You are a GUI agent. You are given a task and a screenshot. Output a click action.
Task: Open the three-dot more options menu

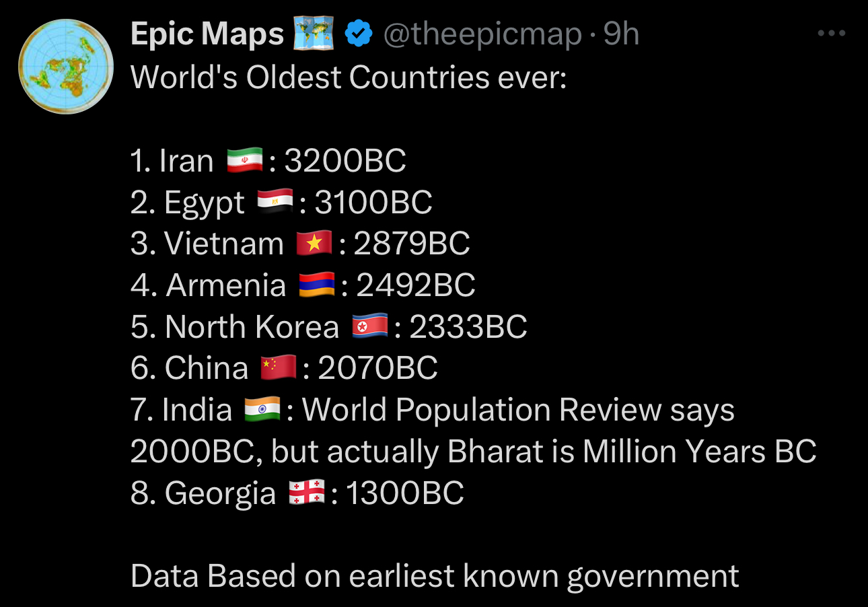point(831,33)
